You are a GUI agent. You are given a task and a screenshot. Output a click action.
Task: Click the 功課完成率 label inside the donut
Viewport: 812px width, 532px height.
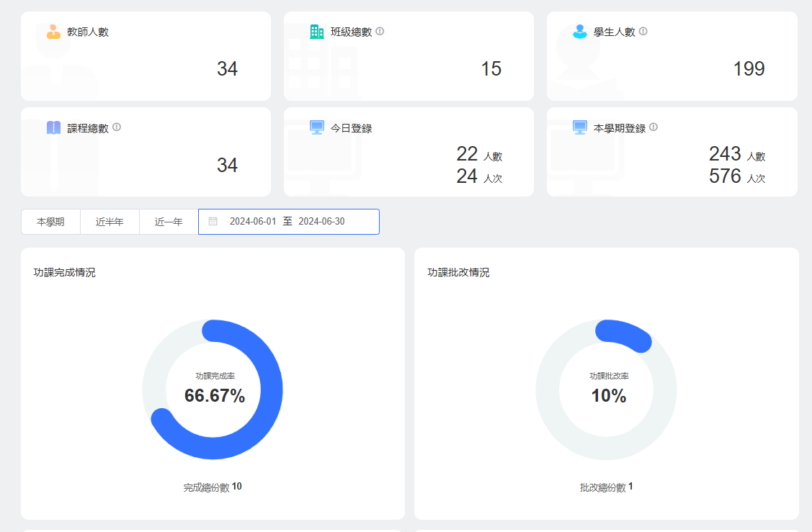(215, 377)
